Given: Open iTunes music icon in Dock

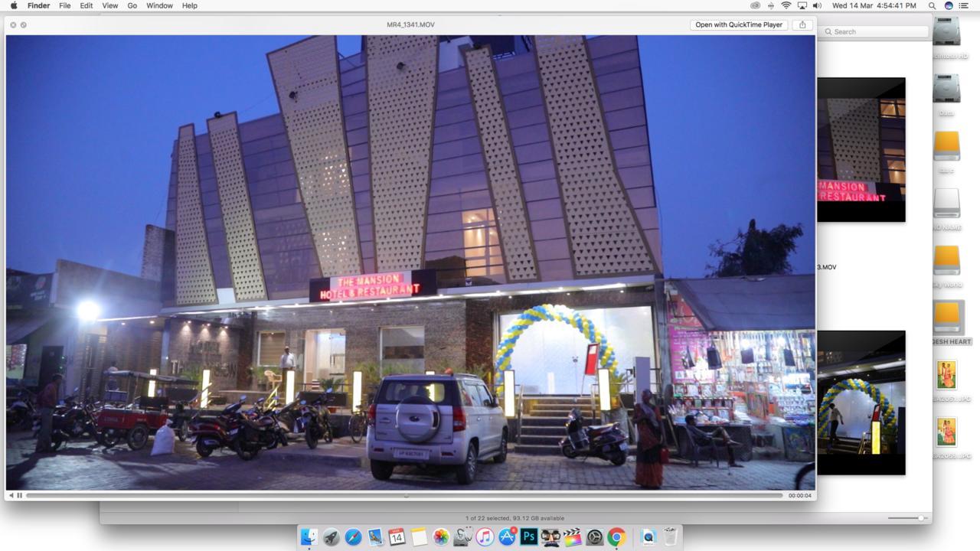Looking at the screenshot, I should [485, 537].
